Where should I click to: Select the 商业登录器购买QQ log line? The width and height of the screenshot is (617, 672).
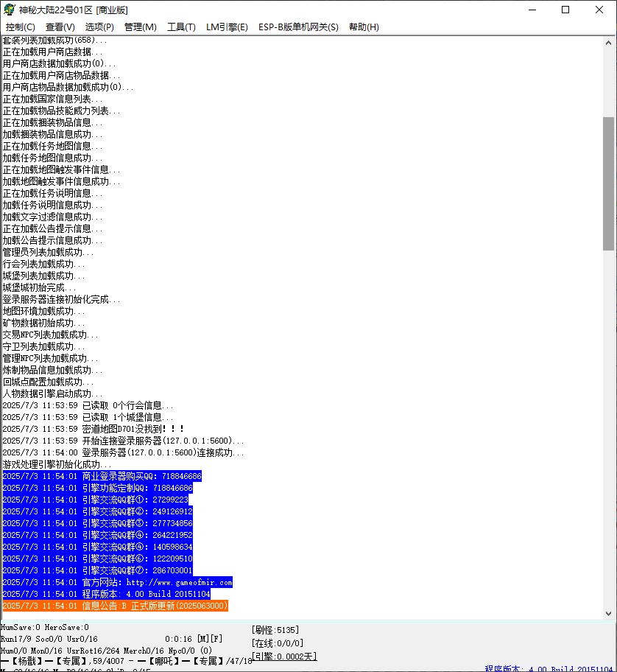click(x=102, y=476)
